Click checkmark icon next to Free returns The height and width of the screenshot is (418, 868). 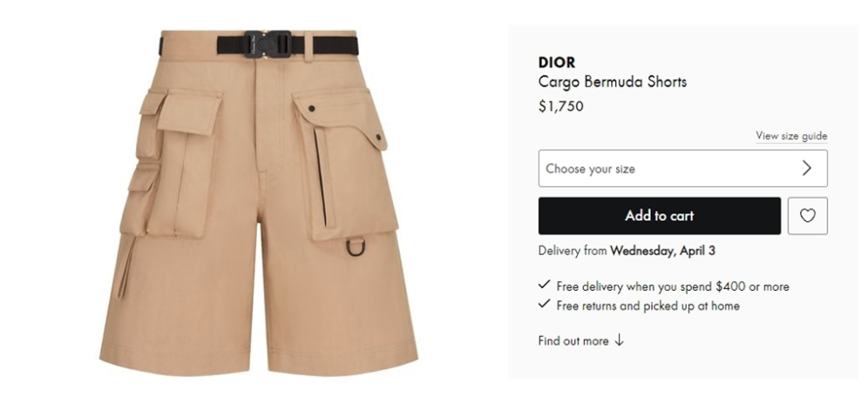544,304
